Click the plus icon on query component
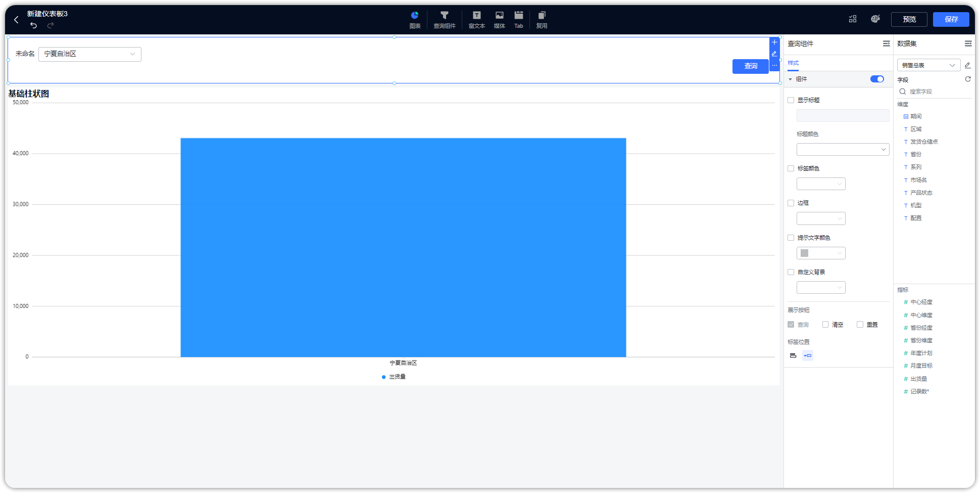This screenshot has width=980, height=493. pos(774,42)
